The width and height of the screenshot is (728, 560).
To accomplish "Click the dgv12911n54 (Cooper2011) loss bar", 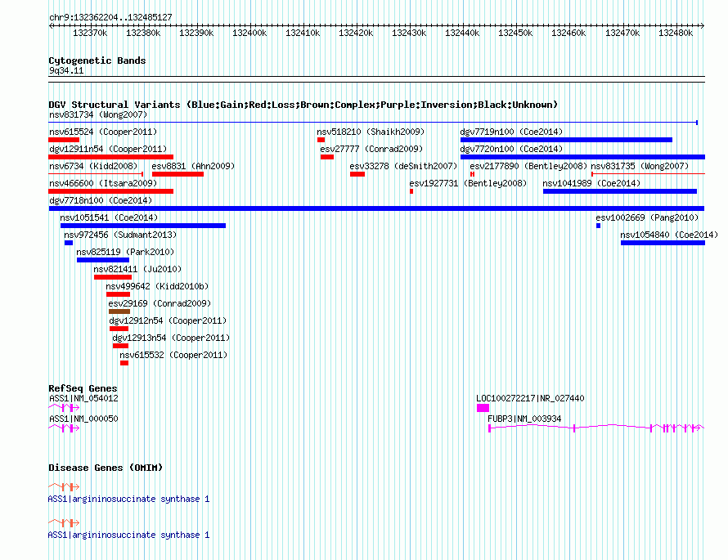I will pyautogui.click(x=110, y=157).
